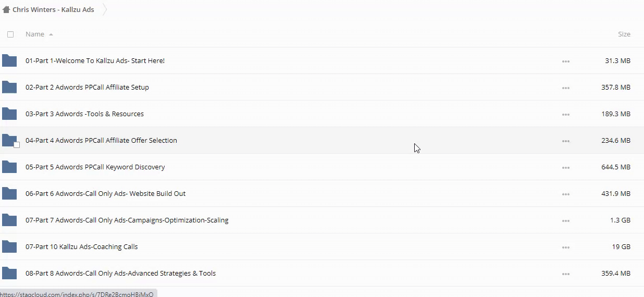644x297 pixels.
Task: Open folder icon for 01-Part 1 Welcome
Action: (9, 61)
